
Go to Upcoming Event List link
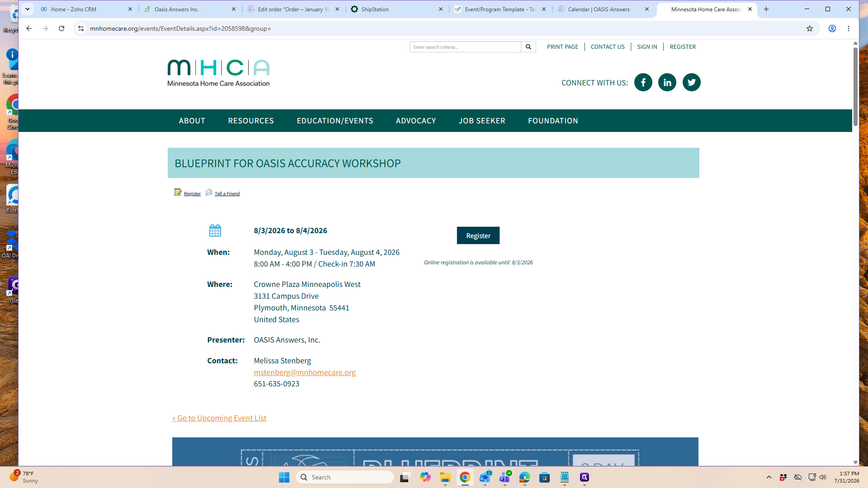(219, 418)
